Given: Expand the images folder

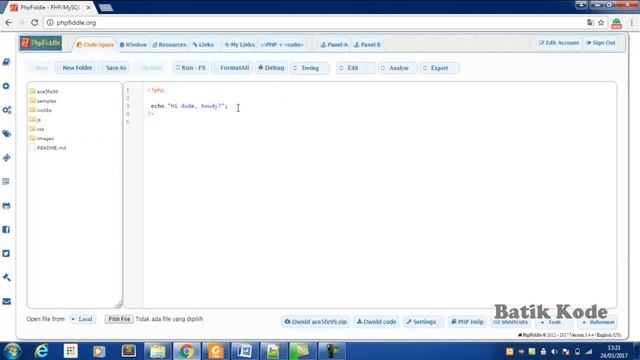Looking at the screenshot, I should [x=42, y=138].
